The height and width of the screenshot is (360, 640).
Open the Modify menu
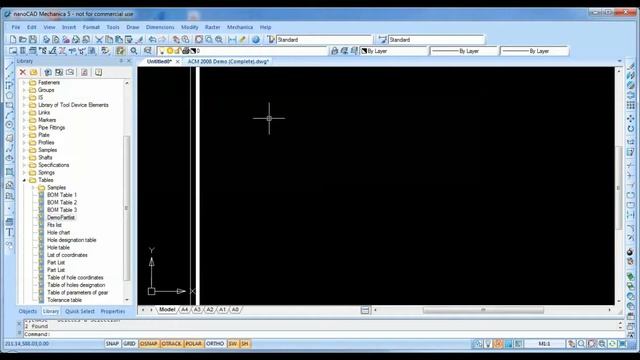(189, 27)
